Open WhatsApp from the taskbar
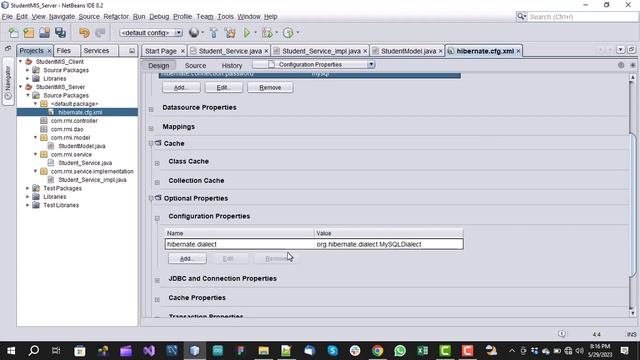The width and height of the screenshot is (640, 360). pyautogui.click(x=400, y=350)
